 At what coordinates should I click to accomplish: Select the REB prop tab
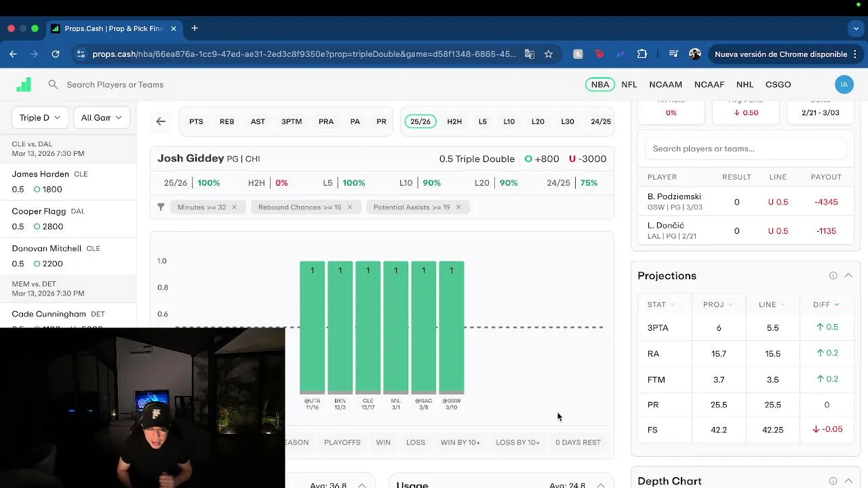coord(227,121)
